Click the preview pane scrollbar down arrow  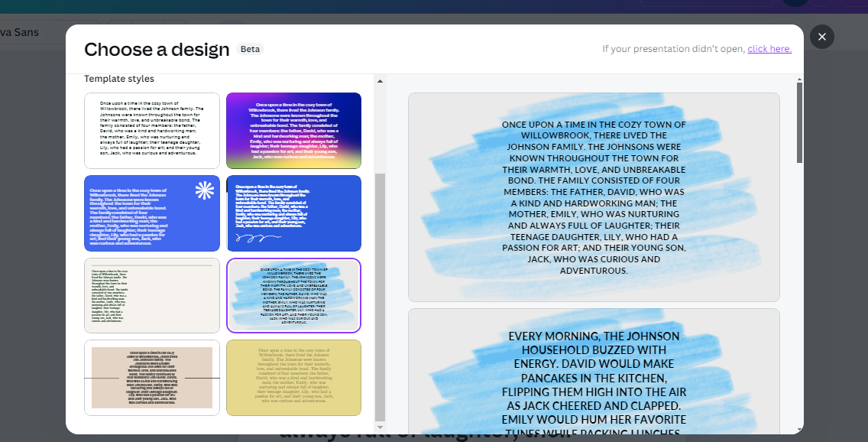[799, 429]
